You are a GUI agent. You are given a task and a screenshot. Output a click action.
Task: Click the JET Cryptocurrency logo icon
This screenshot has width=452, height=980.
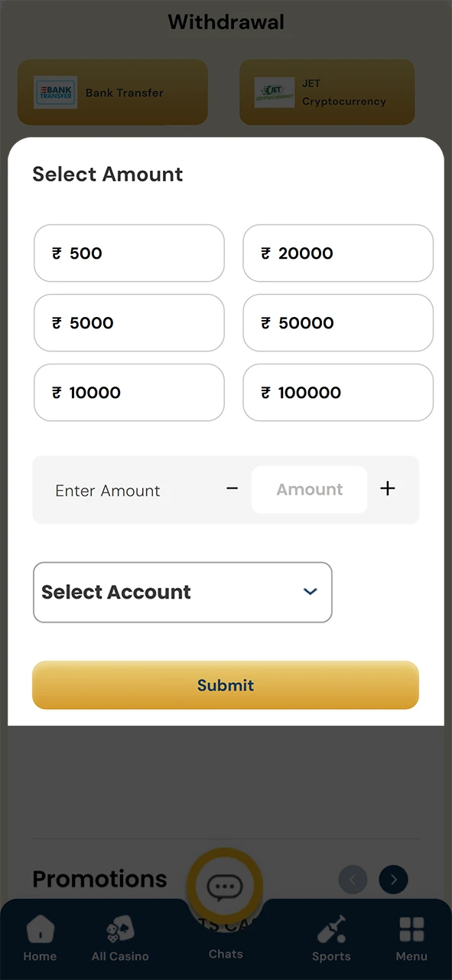coord(275,92)
